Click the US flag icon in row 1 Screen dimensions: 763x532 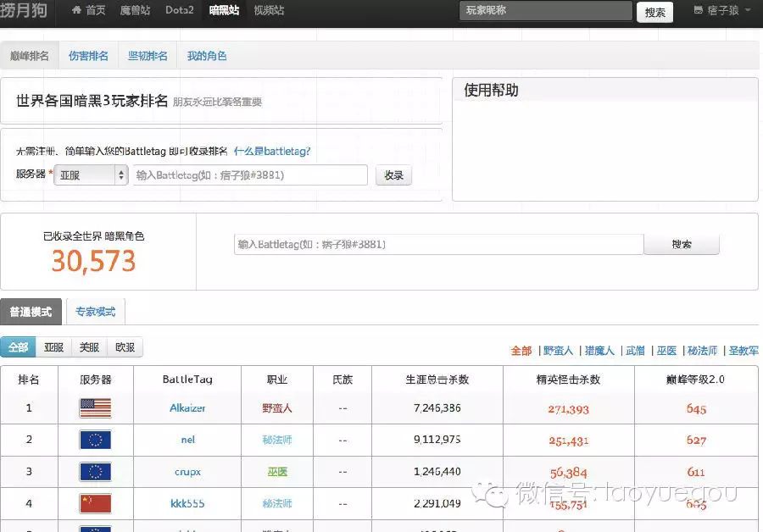tap(95, 408)
